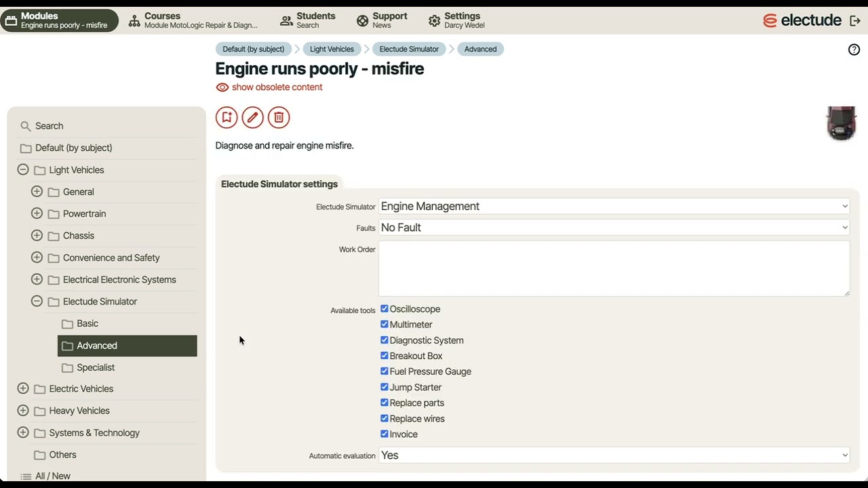
Task: Open help via question mark icon
Action: pos(854,49)
